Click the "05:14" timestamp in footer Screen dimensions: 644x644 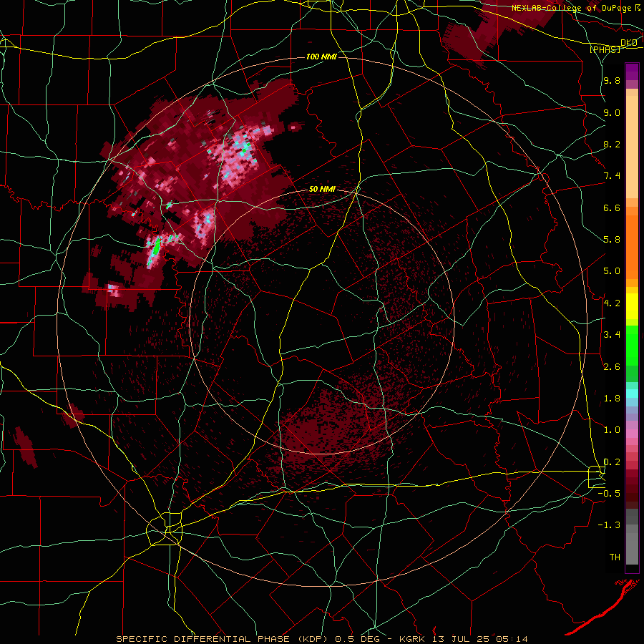point(512,639)
